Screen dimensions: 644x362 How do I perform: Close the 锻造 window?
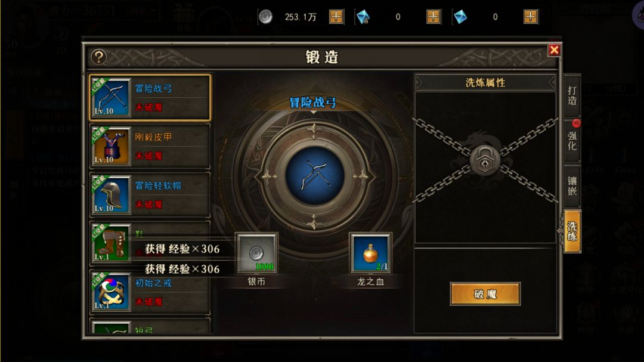pyautogui.click(x=554, y=50)
